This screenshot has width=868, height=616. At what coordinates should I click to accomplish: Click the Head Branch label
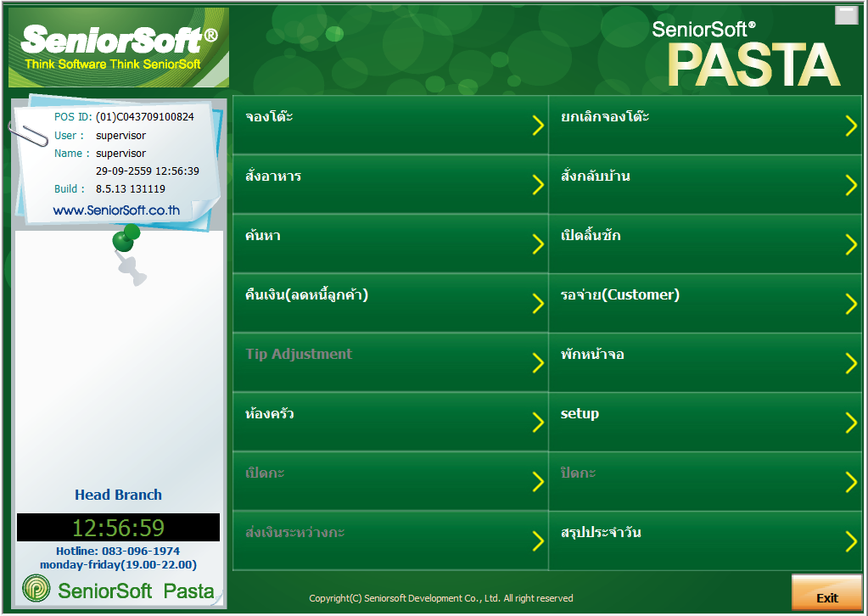119,495
